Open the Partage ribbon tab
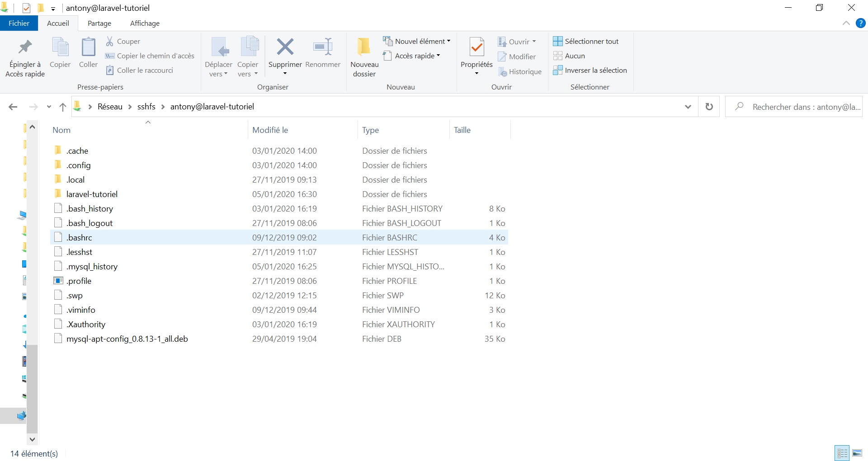Screen dimensions: 868x461 tap(99, 24)
